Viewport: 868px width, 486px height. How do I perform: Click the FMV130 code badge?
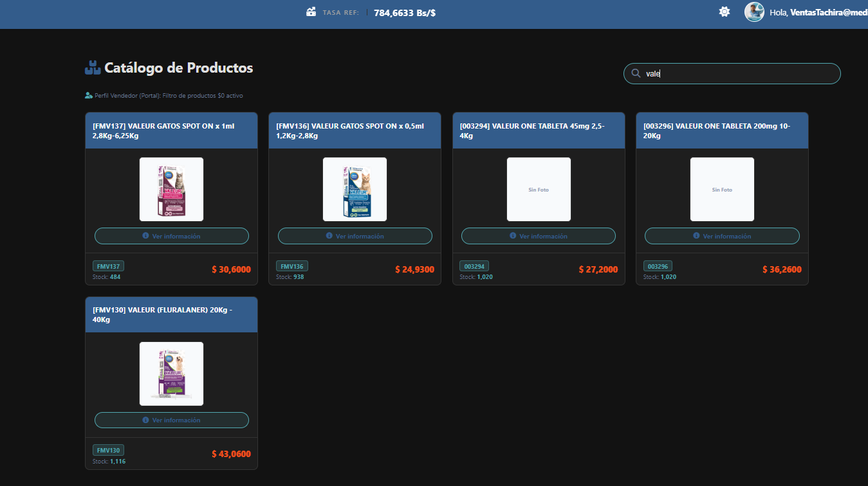108,450
